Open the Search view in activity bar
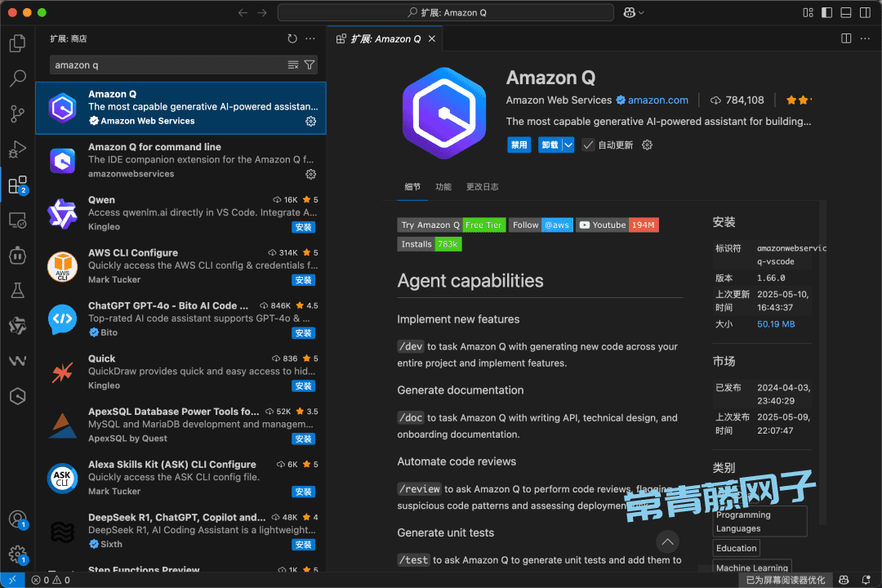 [17, 78]
